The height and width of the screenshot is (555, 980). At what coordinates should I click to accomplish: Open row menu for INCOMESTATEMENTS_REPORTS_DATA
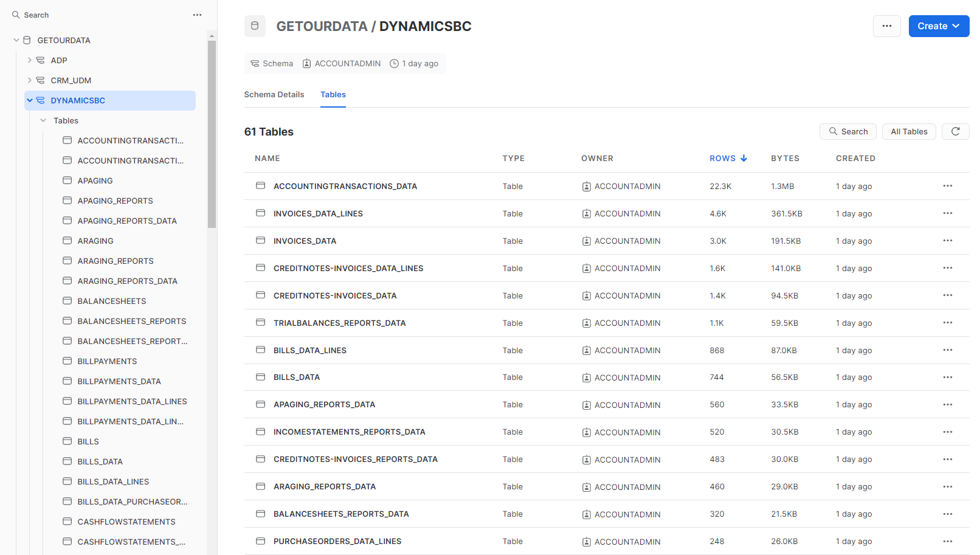(948, 432)
